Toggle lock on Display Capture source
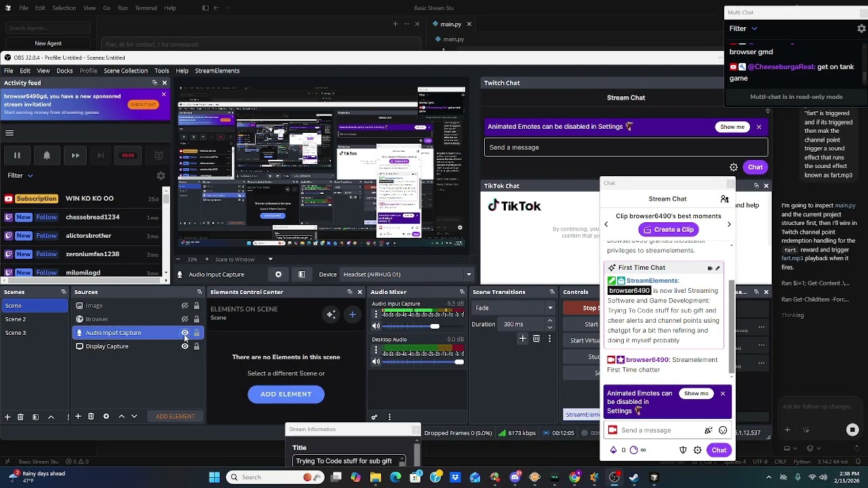This screenshot has height=488, width=868. point(197,346)
